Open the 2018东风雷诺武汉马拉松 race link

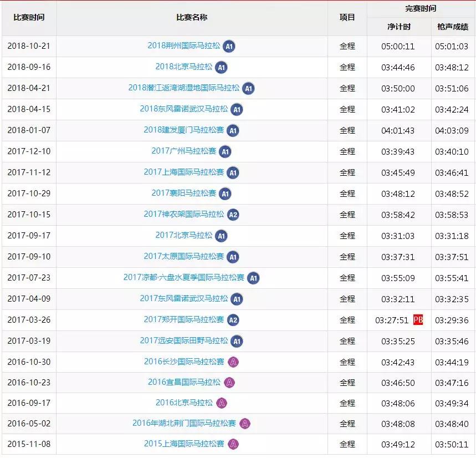point(183,109)
